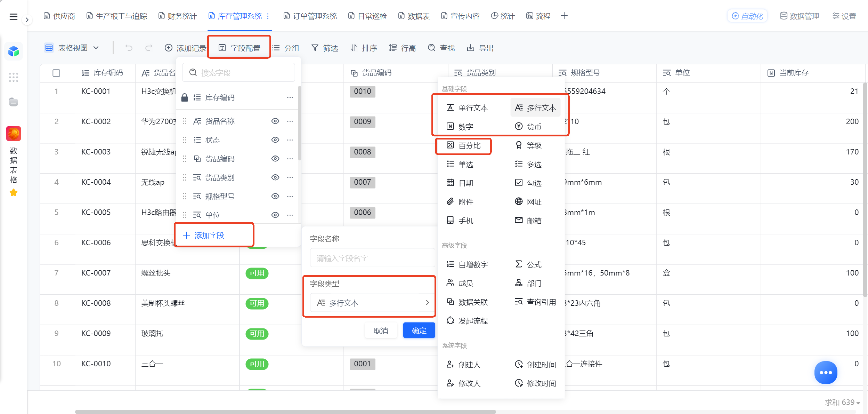Viewport: 868px width, 414px height.
Task: Open the dots grid apps icon
Action: click(14, 77)
